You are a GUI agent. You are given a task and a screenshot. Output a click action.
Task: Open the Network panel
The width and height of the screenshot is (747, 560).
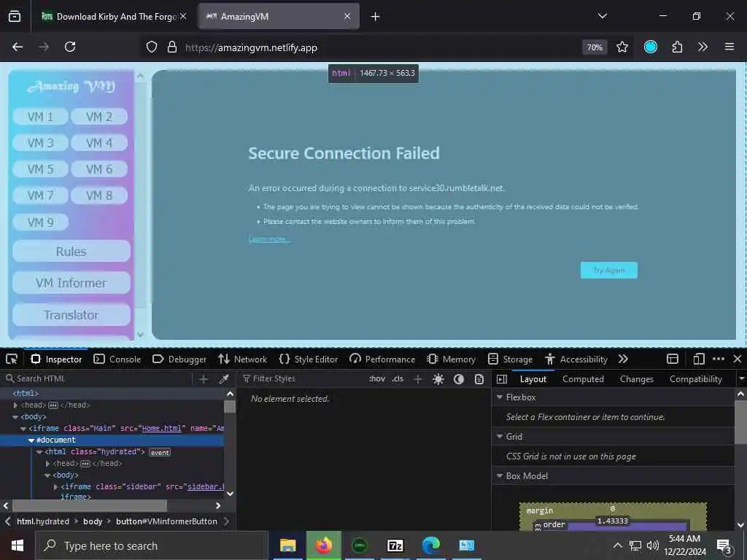(x=242, y=359)
